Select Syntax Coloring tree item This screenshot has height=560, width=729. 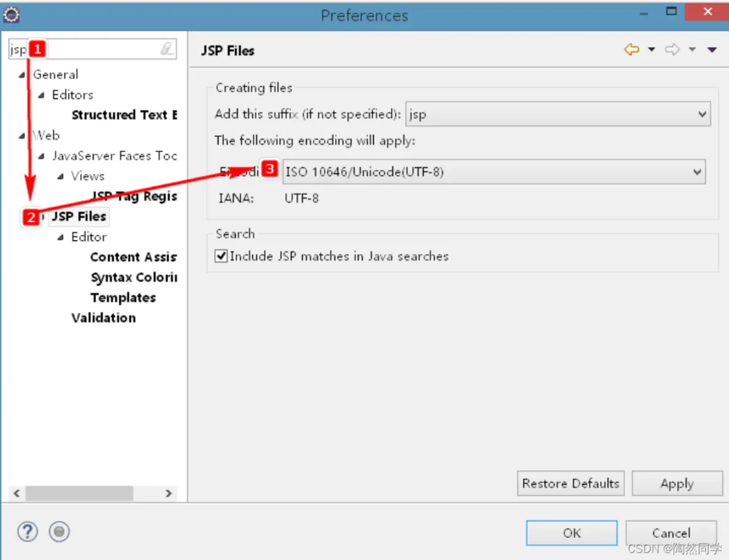pyautogui.click(x=134, y=277)
